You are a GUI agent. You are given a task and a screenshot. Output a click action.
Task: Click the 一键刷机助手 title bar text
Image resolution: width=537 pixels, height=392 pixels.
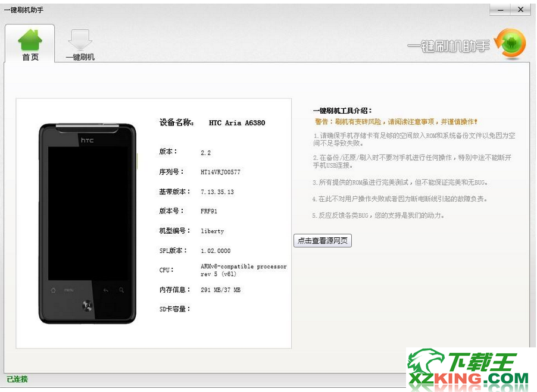pos(24,10)
